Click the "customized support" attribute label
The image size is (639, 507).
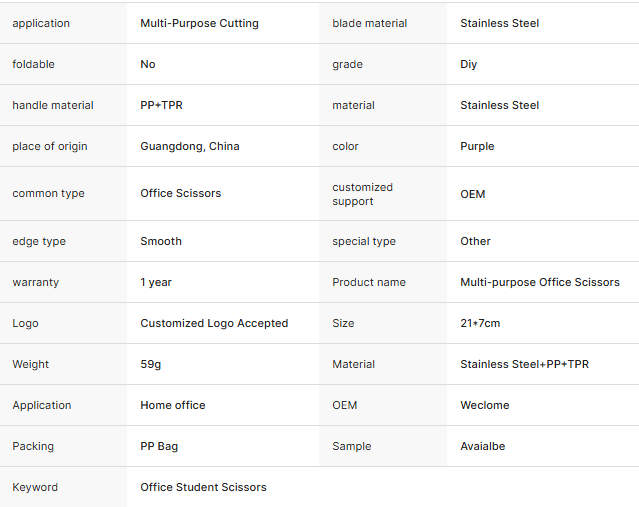[x=362, y=194]
